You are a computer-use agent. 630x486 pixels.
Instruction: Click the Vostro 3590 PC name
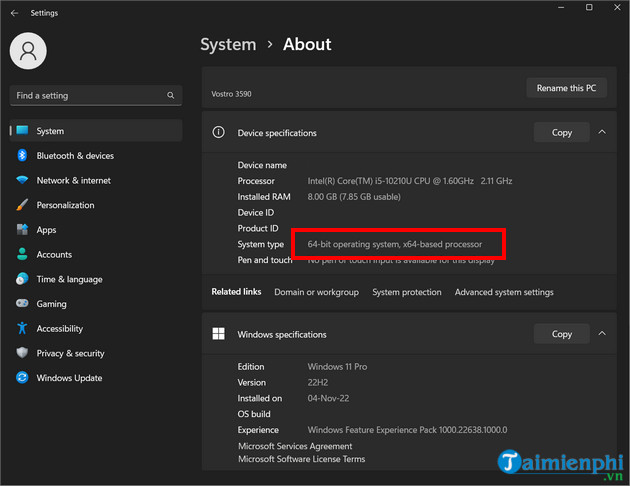point(231,94)
